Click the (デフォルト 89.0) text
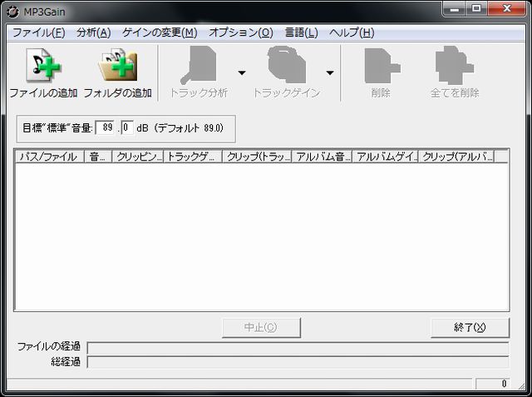532x397 pixels. 189,128
